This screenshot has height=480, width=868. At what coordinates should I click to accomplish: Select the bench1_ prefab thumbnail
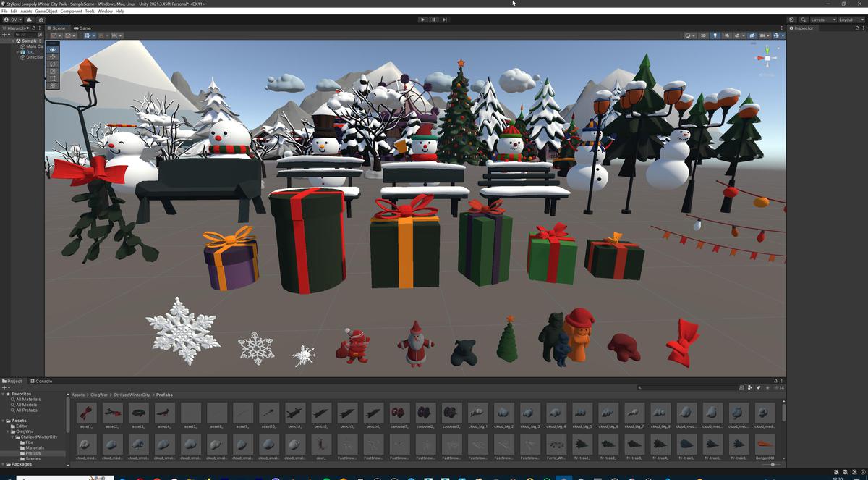tap(294, 413)
